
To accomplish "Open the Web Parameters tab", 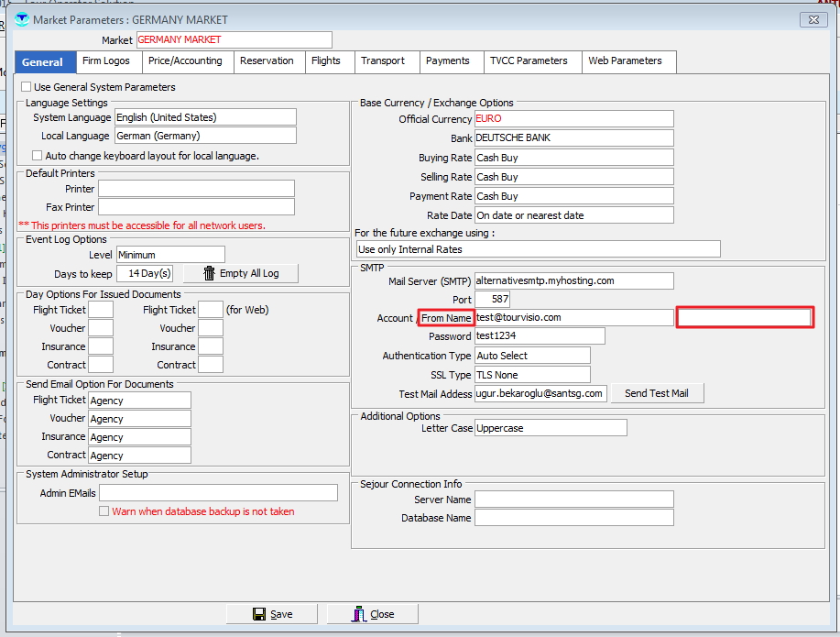I will pos(625,61).
